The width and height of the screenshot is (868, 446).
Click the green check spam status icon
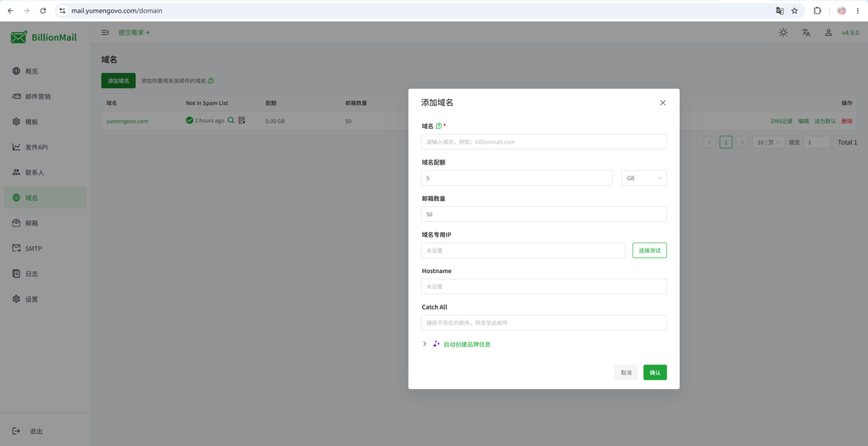pos(189,120)
